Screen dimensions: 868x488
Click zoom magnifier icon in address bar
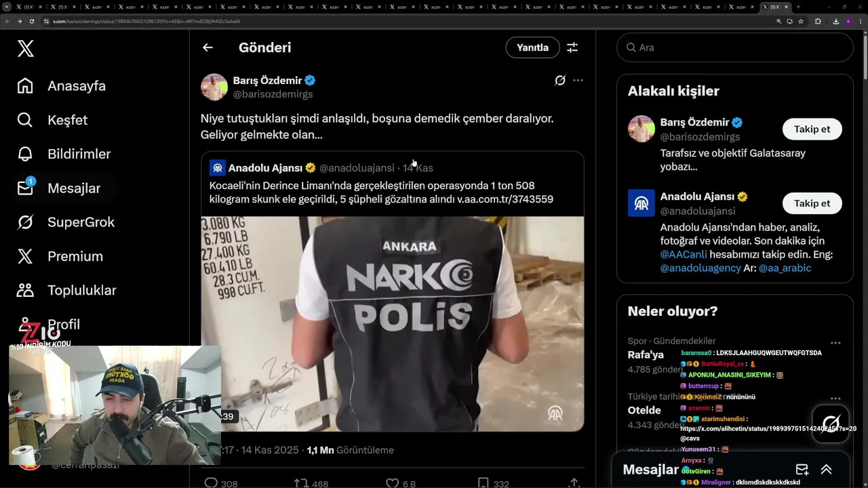(779, 21)
